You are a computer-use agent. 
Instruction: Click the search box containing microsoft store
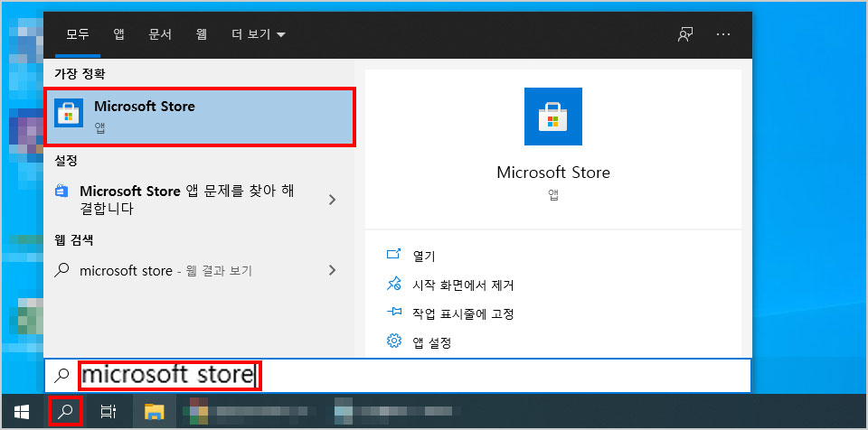click(x=398, y=375)
